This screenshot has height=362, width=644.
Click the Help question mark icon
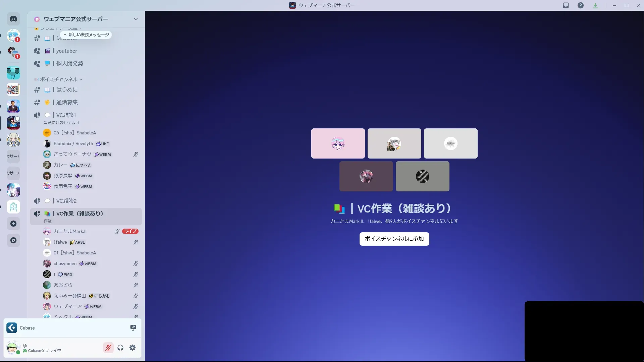581,5
